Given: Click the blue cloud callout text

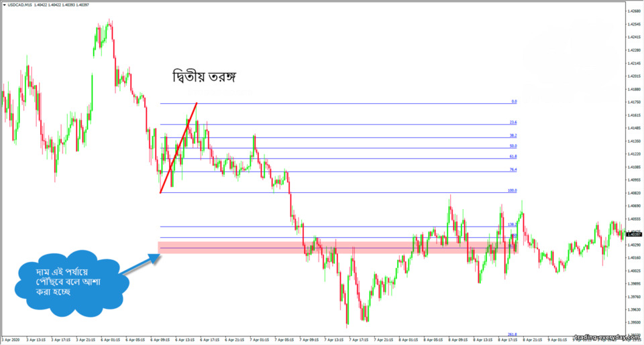Looking at the screenshot, I should pos(68,281).
